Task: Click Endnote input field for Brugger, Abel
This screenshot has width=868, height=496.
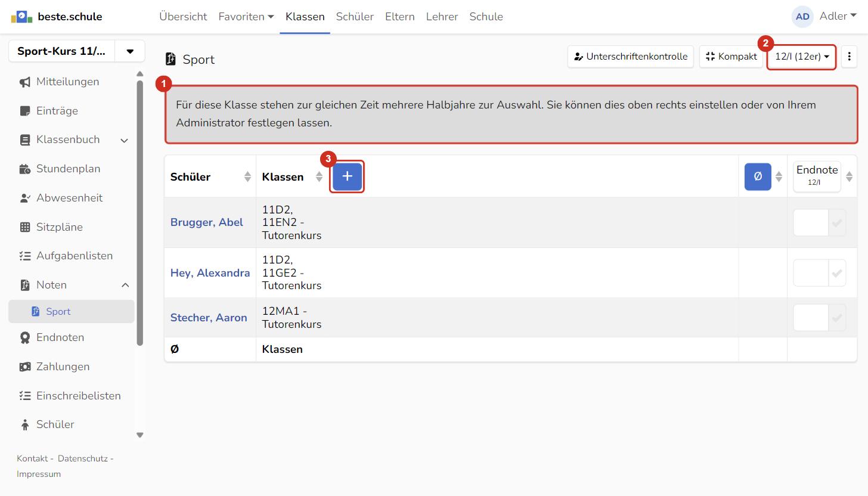Action: [x=811, y=223]
